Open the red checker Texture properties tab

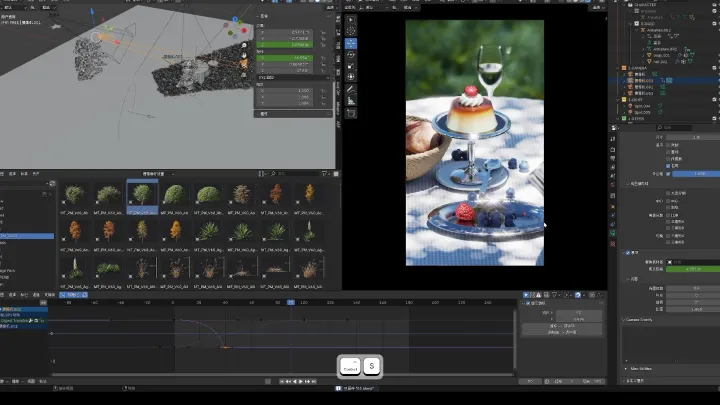[613, 243]
